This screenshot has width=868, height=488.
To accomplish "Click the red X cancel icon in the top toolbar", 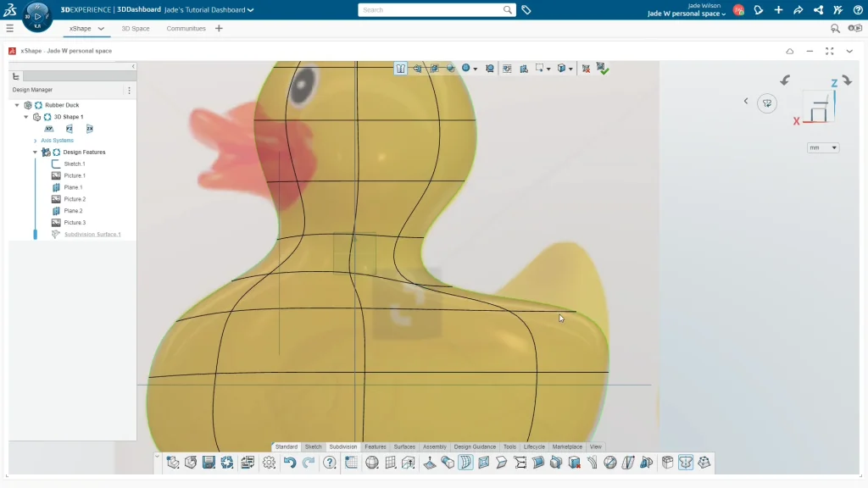I will (x=586, y=69).
